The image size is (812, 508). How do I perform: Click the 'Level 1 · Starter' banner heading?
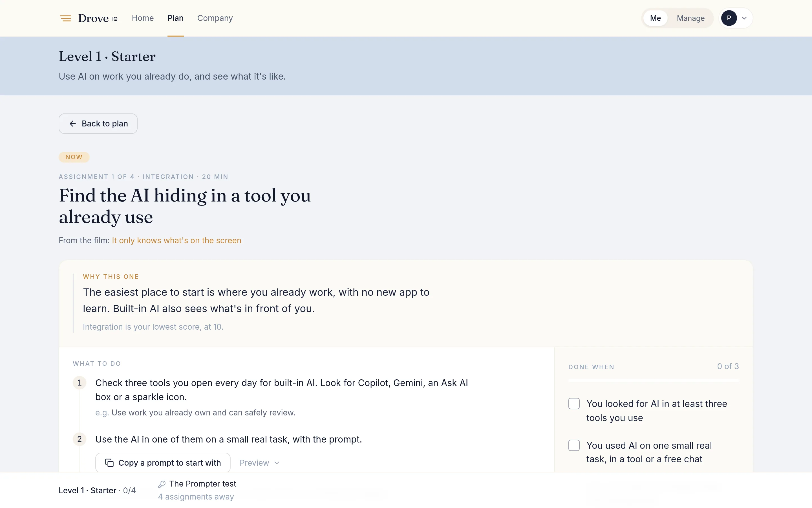pyautogui.click(x=107, y=56)
